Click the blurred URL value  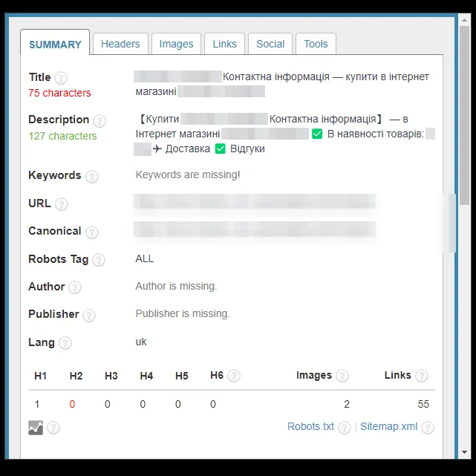(x=255, y=201)
